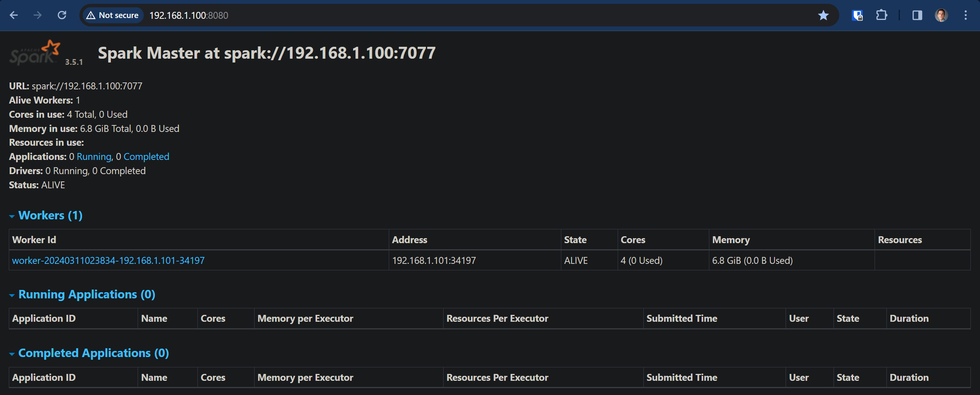Open worker-20240311023834-192.168.1.101-34197 link

point(108,260)
